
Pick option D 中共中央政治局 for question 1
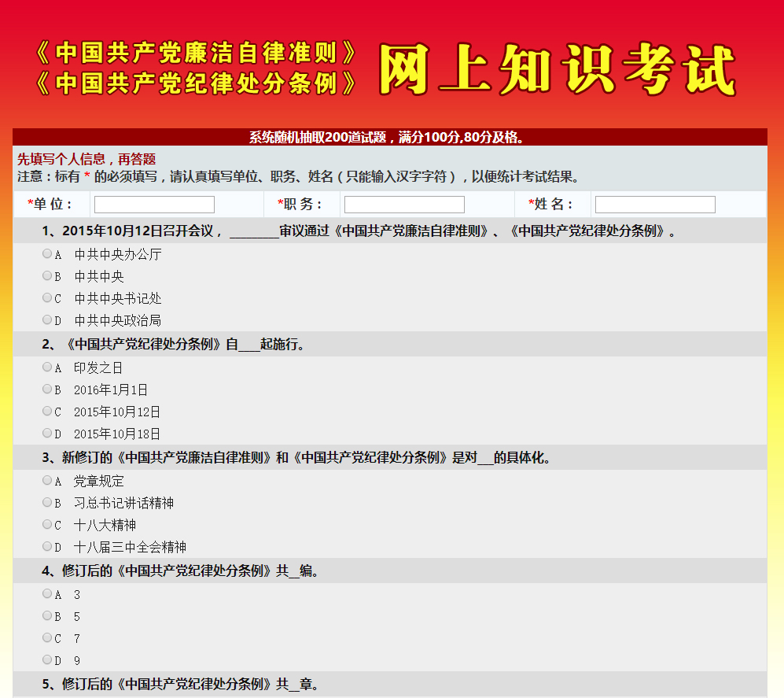pyautogui.click(x=47, y=320)
